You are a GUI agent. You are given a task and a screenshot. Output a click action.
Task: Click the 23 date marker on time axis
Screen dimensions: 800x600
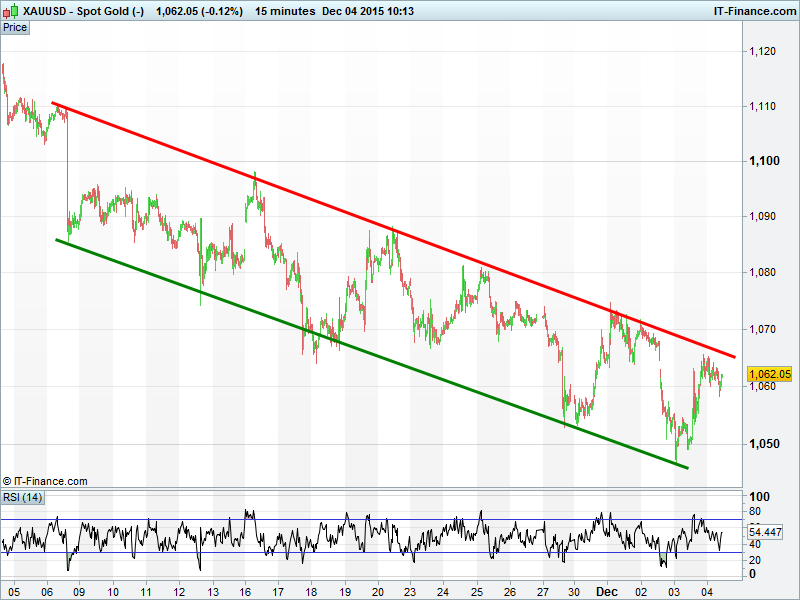point(410,591)
